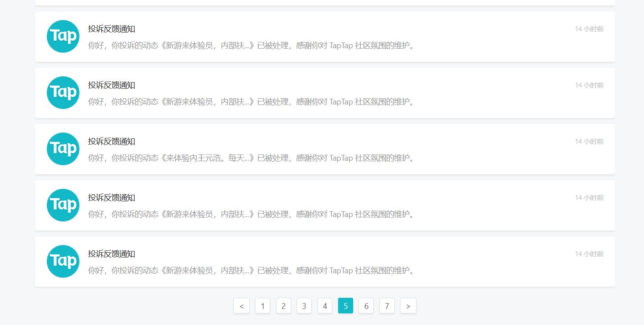Jump to page 1 of the notifications
Image resolution: width=644 pixels, height=325 pixels.
(263, 306)
